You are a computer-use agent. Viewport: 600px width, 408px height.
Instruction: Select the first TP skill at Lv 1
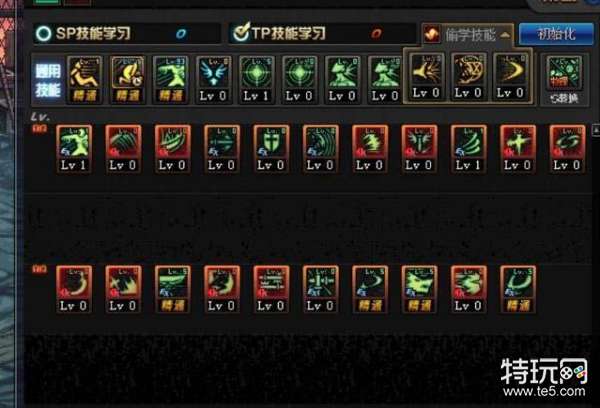pos(74,149)
